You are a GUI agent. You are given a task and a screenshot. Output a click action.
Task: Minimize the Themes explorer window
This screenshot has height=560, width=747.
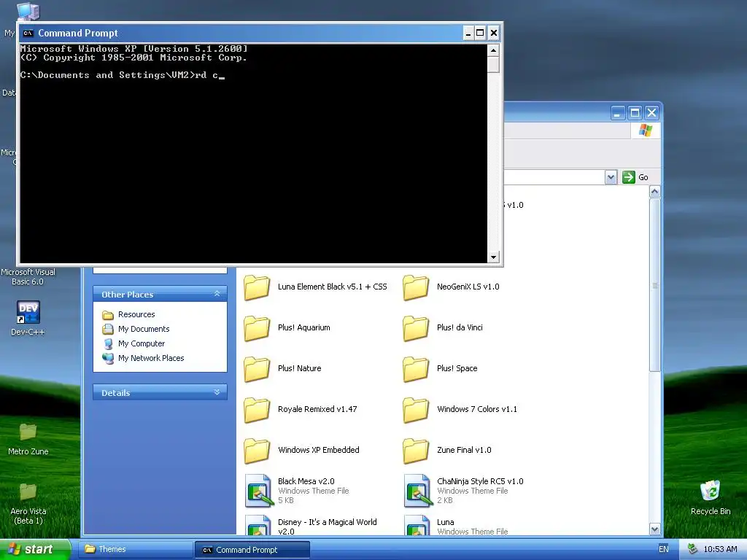pyautogui.click(x=618, y=113)
